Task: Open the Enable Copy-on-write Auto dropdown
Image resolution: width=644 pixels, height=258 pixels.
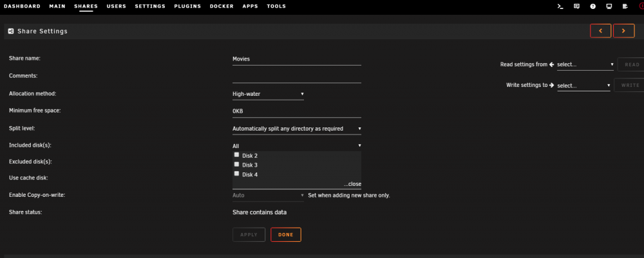Action: pyautogui.click(x=268, y=196)
